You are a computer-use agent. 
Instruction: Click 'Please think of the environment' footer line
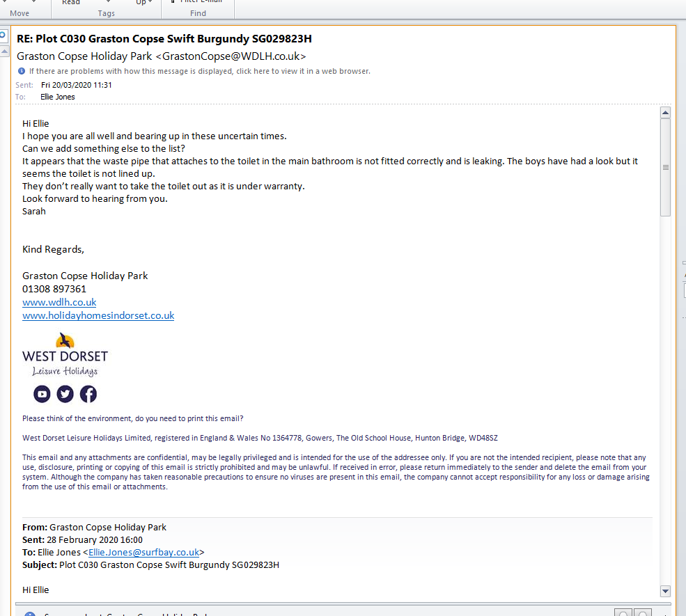[x=132, y=418]
